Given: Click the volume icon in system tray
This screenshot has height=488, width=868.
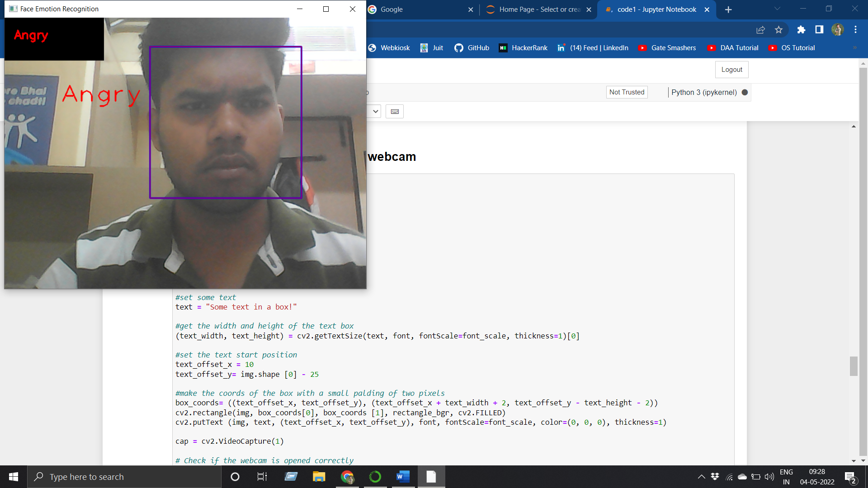Looking at the screenshot, I should pos(770,476).
